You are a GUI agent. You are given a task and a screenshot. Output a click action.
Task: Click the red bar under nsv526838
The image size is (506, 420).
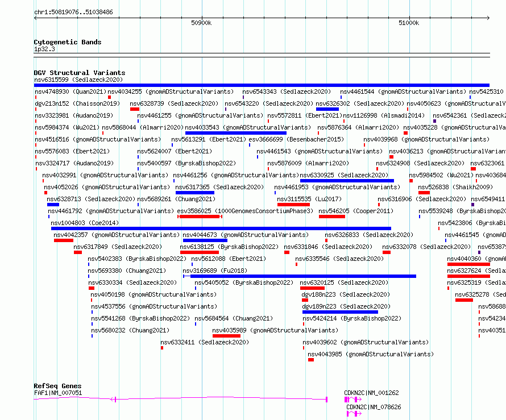point(424,193)
